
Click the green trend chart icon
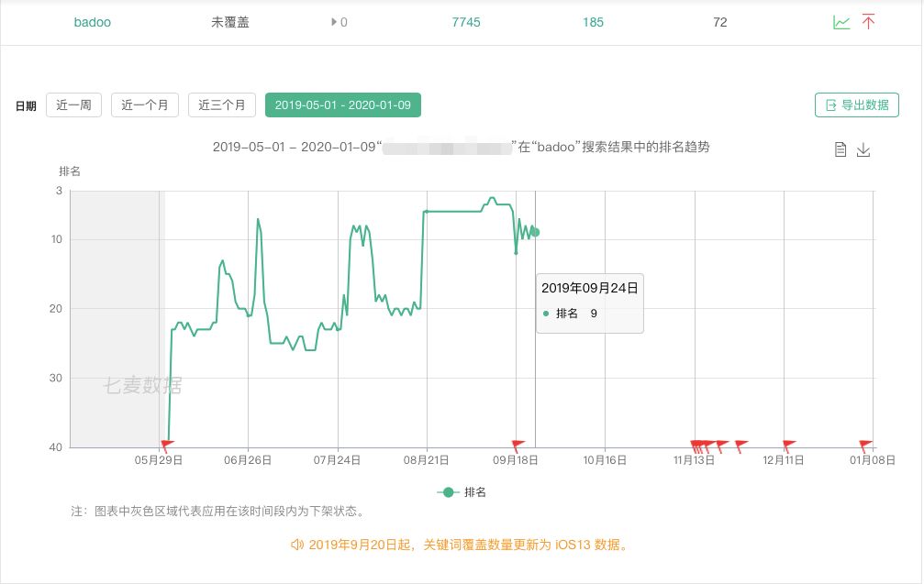pyautogui.click(x=841, y=21)
